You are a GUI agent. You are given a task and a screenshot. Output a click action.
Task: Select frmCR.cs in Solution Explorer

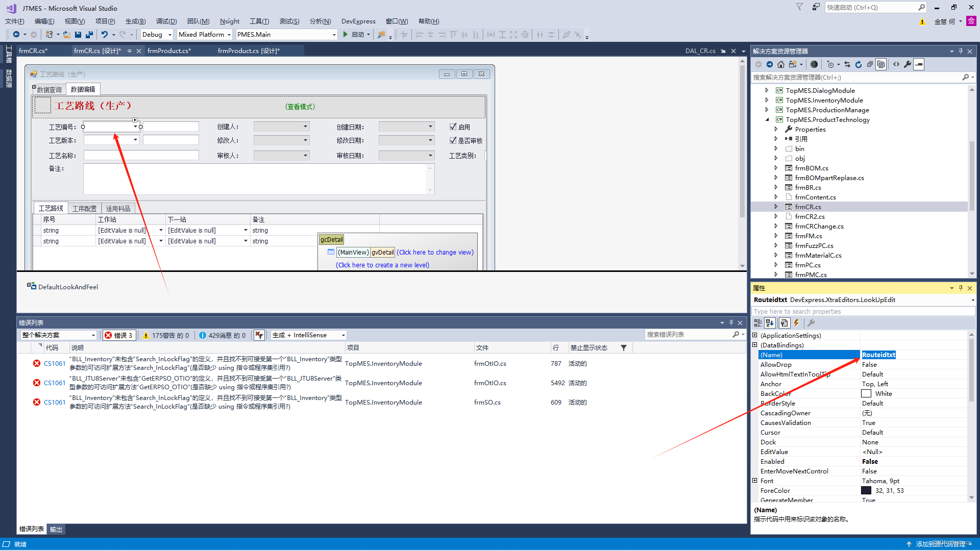[808, 207]
